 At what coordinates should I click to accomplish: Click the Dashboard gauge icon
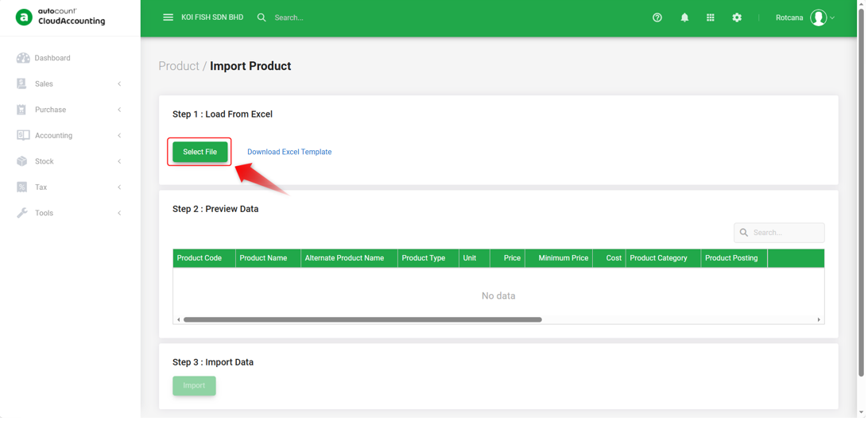23,58
